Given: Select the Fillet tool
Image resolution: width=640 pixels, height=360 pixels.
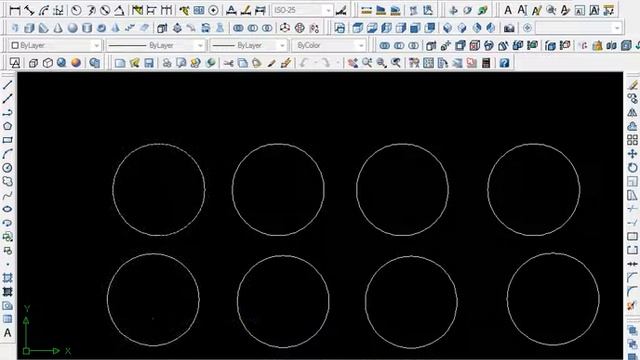Looking at the screenshot, I should pyautogui.click(x=632, y=292).
